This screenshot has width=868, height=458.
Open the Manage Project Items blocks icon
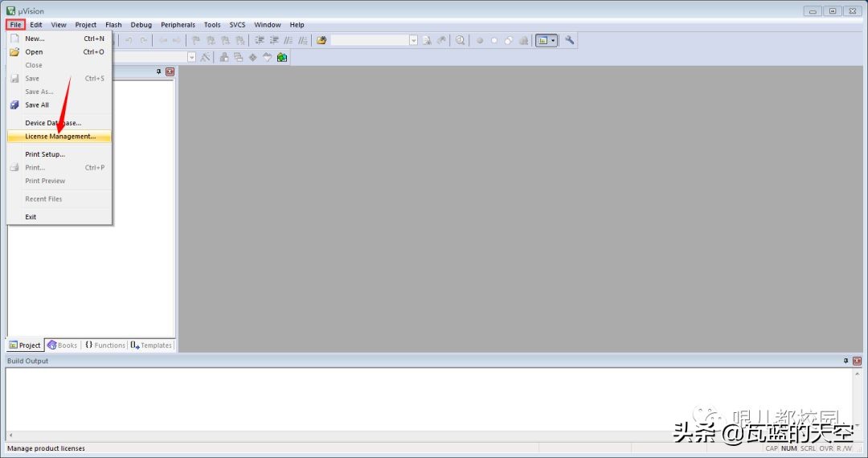(x=224, y=57)
